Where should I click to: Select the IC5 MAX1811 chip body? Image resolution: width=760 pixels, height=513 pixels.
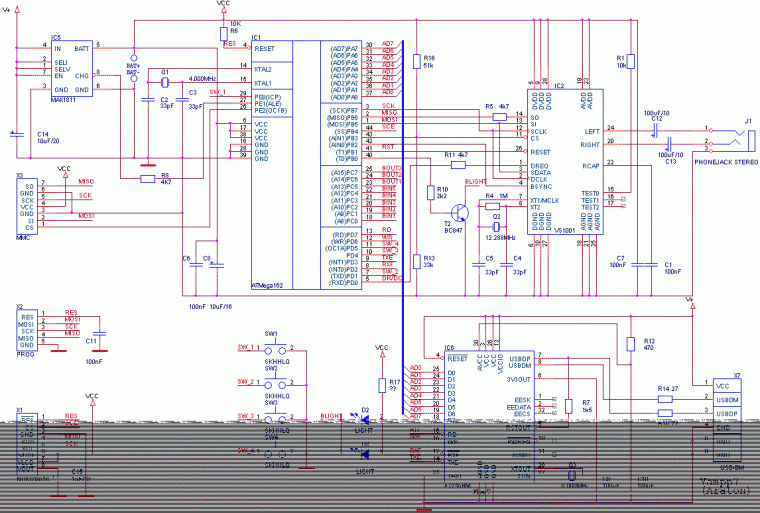72,69
